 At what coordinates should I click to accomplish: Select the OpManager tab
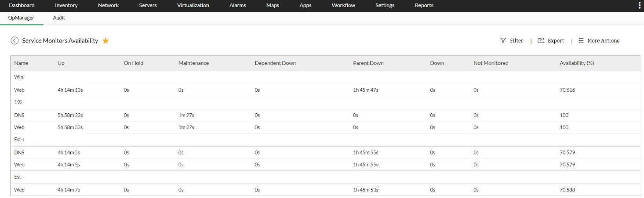21,18
